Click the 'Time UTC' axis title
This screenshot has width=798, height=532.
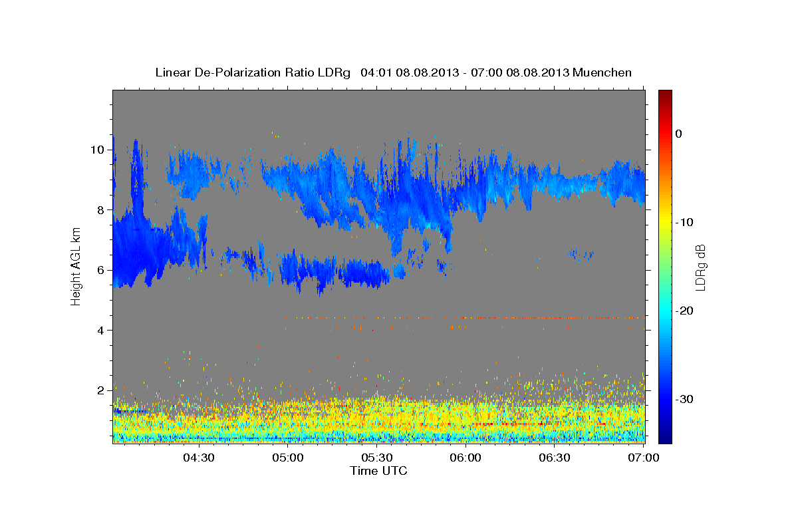tap(378, 471)
